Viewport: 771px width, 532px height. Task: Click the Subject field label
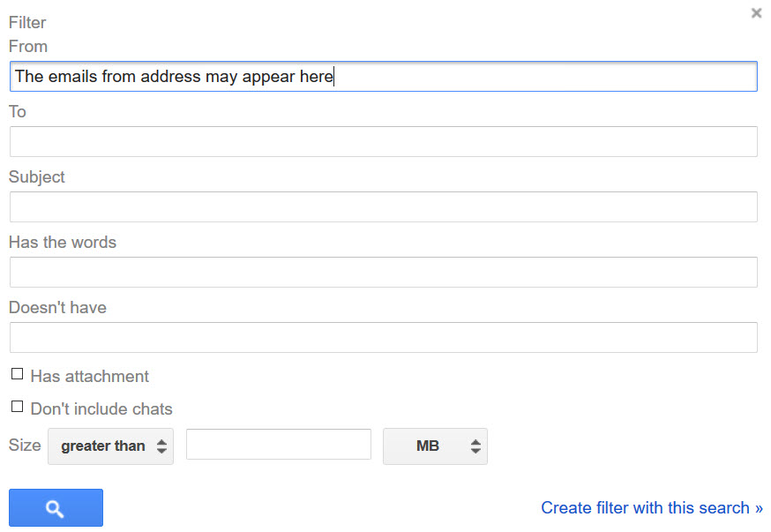pyautogui.click(x=37, y=176)
